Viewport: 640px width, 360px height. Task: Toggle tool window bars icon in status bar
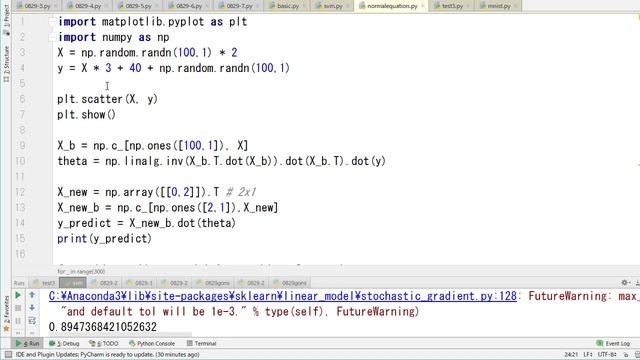[x=8, y=354]
